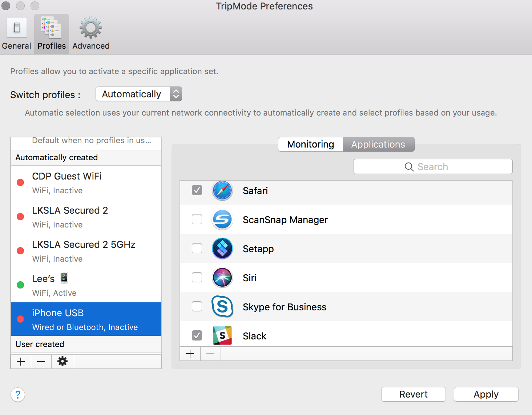Click the 'WiFi, Active' status text

(x=55, y=293)
